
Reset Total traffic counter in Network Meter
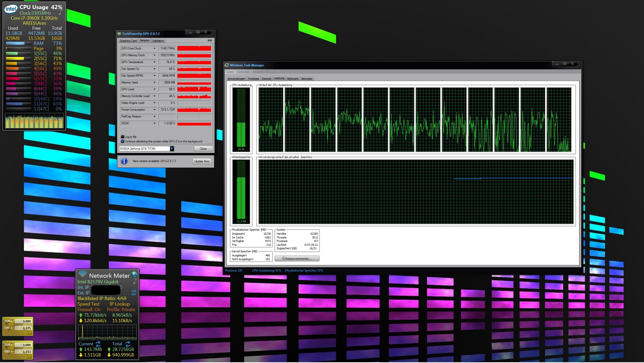(x=128, y=344)
